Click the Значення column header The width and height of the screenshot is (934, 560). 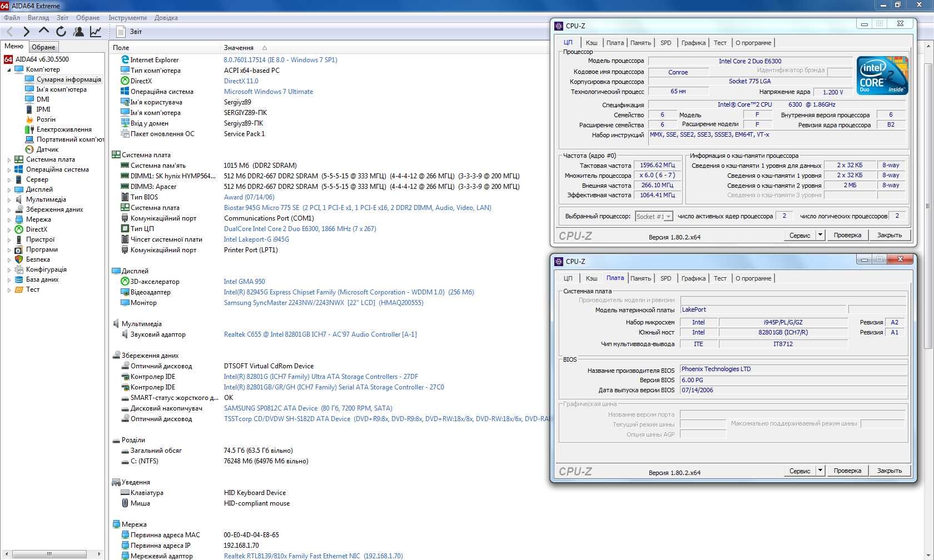pos(239,48)
